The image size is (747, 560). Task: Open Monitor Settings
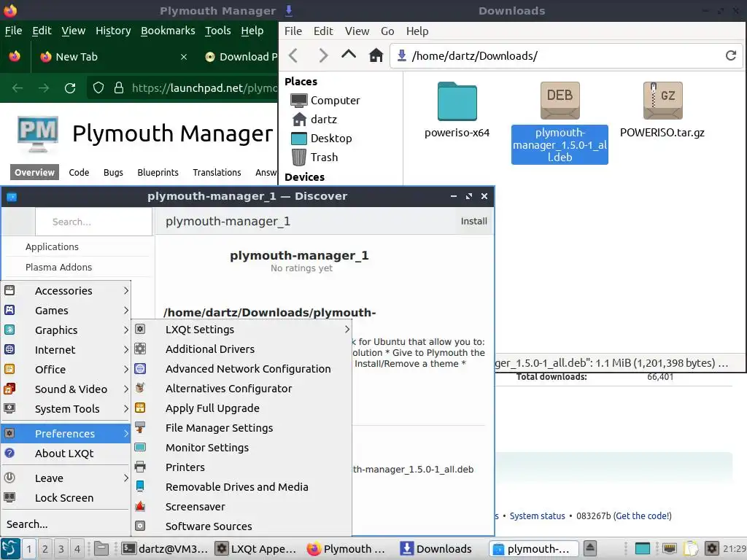click(x=241, y=448)
